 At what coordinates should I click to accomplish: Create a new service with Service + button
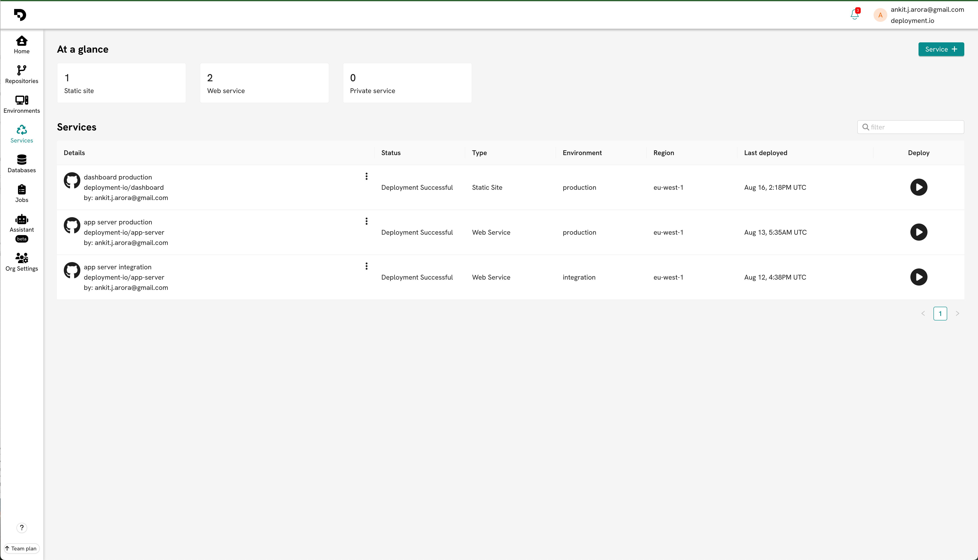coord(941,49)
